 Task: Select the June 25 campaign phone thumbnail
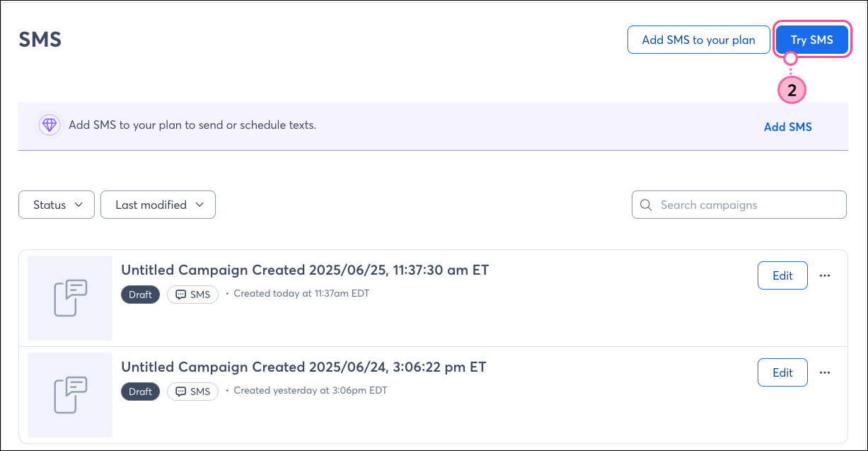70,298
